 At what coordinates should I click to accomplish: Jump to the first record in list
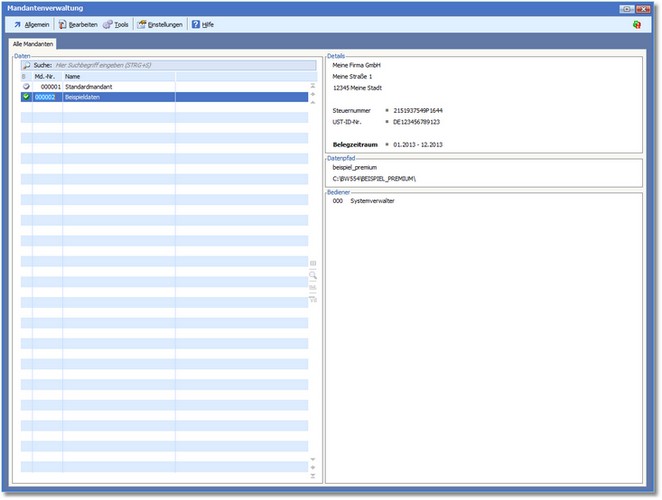(x=313, y=86)
